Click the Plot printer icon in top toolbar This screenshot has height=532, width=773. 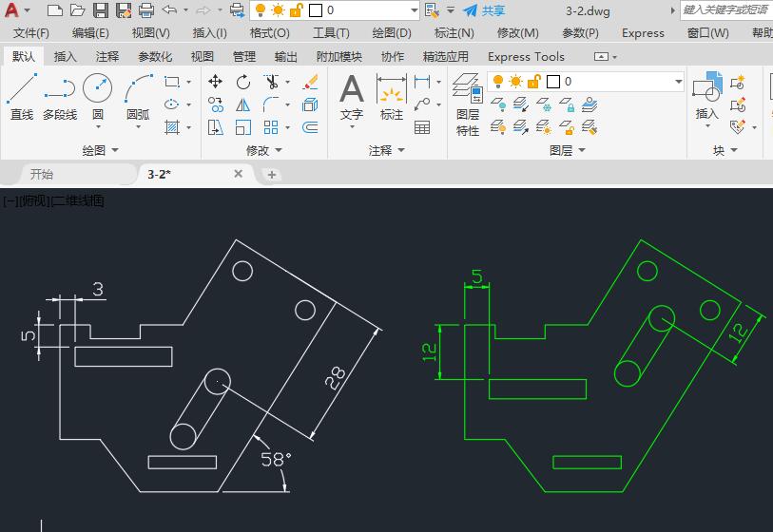(x=146, y=10)
